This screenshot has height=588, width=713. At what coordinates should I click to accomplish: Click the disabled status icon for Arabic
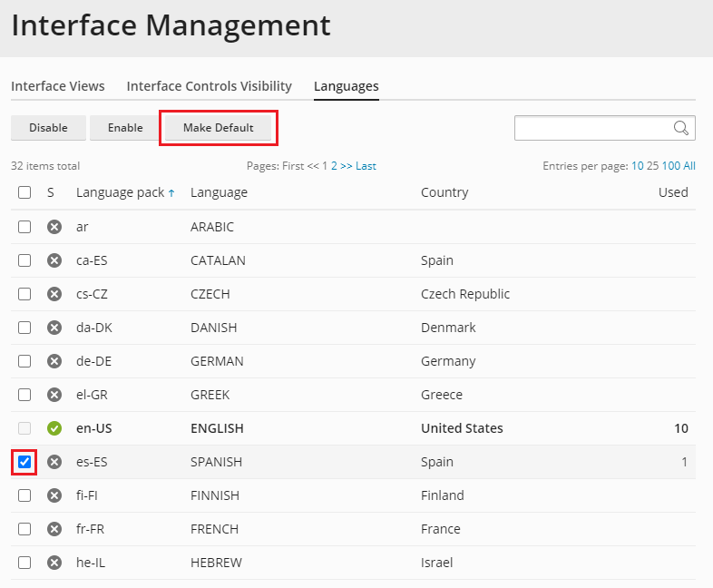[x=54, y=227]
